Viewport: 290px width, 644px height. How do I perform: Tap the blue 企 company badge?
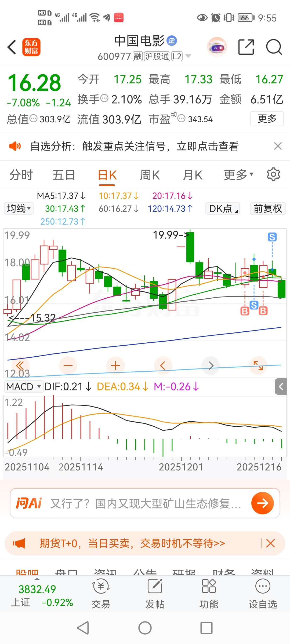tap(172, 41)
